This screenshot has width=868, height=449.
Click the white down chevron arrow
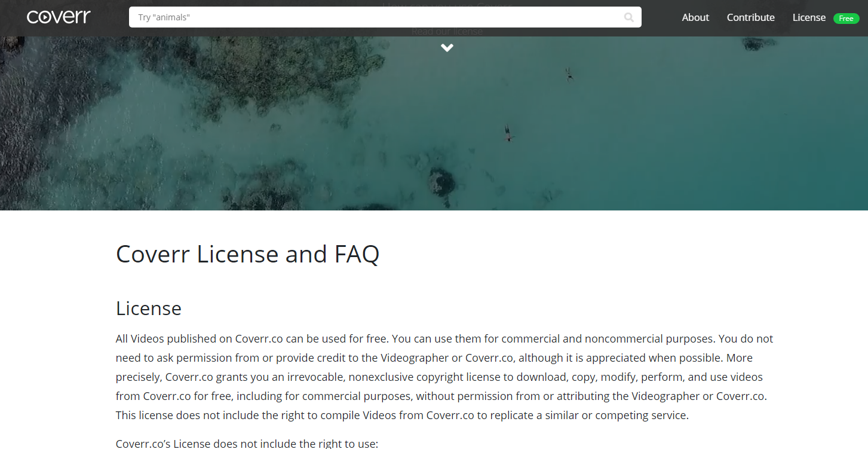[447, 48]
